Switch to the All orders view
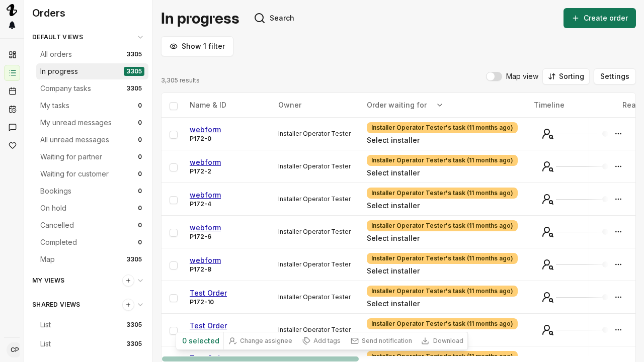 (x=92, y=54)
